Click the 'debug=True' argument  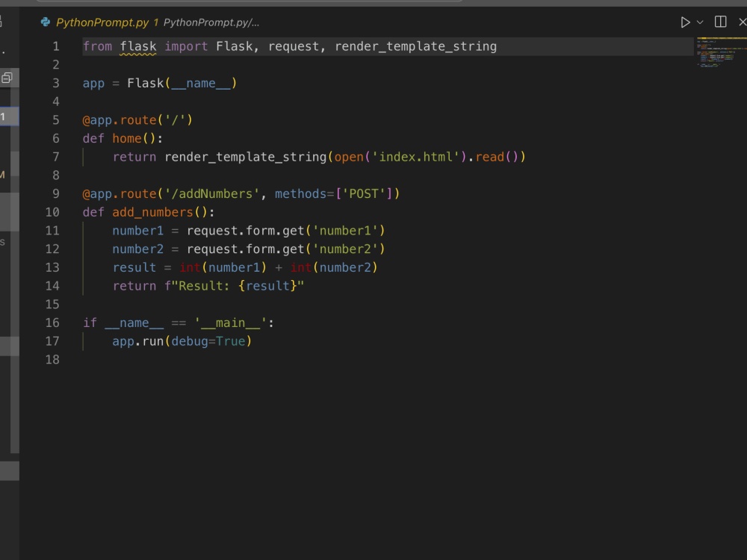tap(208, 341)
